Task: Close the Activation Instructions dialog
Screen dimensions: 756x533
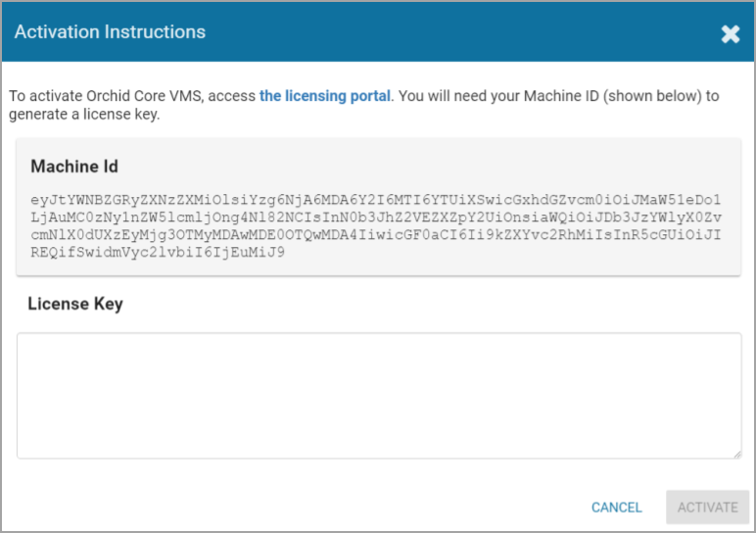Action: click(731, 34)
